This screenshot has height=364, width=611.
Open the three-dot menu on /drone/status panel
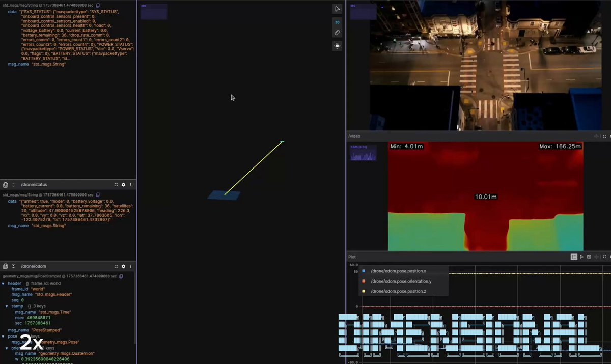pos(131,184)
